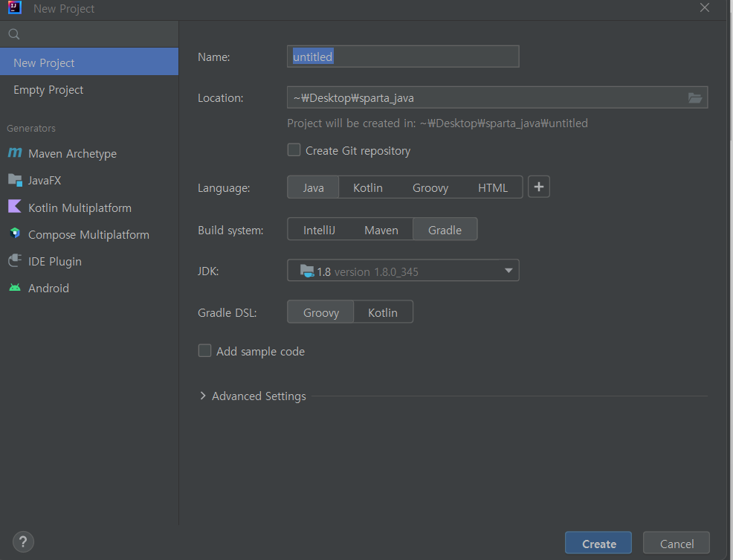
Task: Click the Create button
Action: click(x=598, y=543)
